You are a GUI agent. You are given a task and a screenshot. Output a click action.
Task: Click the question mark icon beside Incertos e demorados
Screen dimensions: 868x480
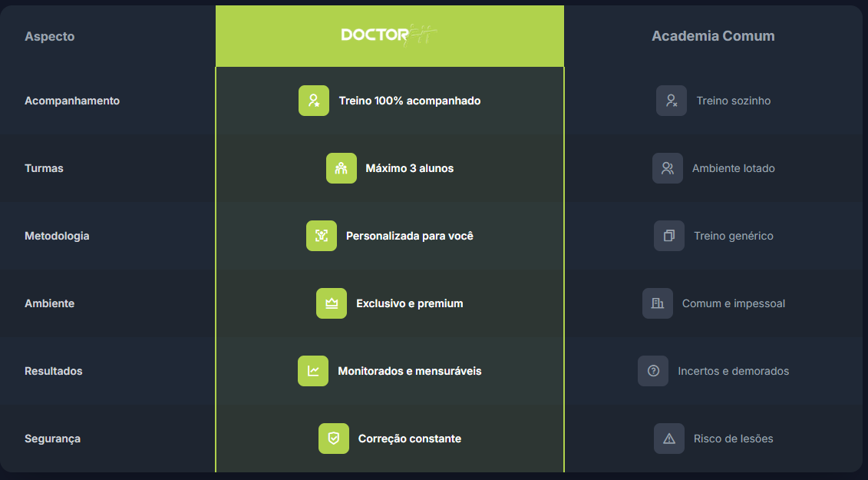point(653,371)
